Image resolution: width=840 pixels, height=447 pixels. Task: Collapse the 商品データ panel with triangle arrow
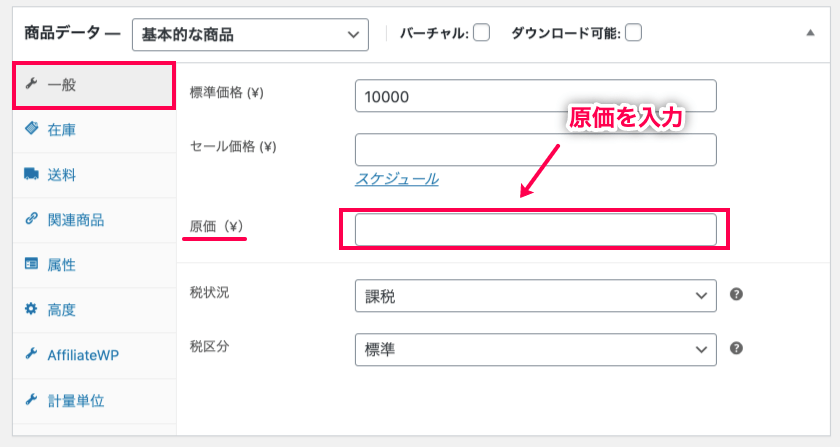click(811, 33)
